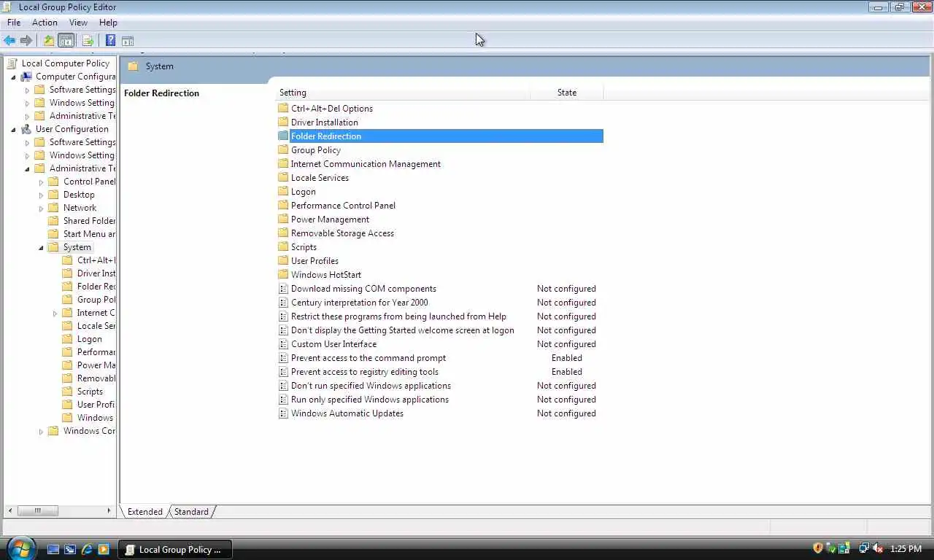Click the policy icon beside Custom User Interface
This screenshot has width=934, height=560.
pyautogui.click(x=283, y=344)
